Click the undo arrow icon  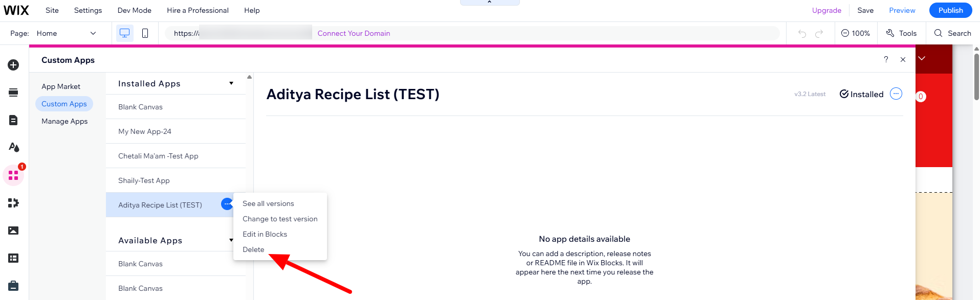click(x=802, y=34)
